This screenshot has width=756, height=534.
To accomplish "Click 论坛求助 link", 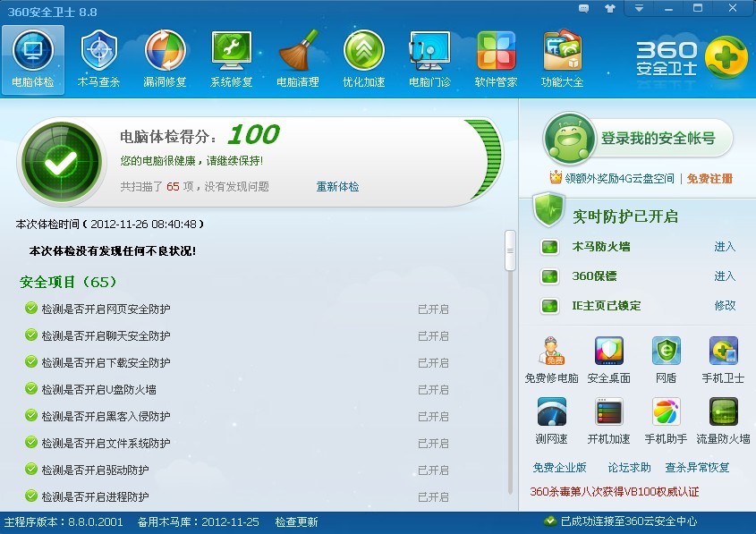I will pos(629,468).
